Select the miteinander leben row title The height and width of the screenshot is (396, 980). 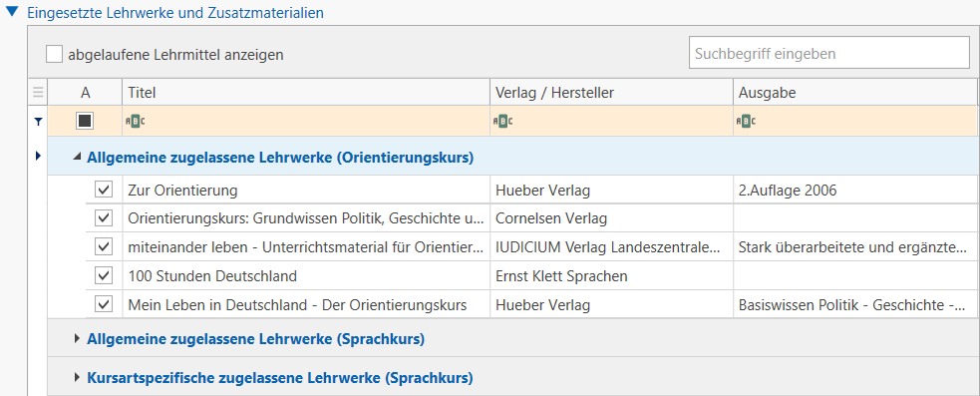coord(306,247)
